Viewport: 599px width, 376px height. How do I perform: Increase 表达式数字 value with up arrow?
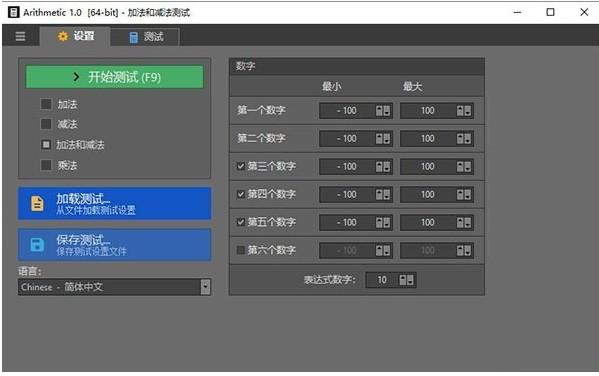coord(403,280)
